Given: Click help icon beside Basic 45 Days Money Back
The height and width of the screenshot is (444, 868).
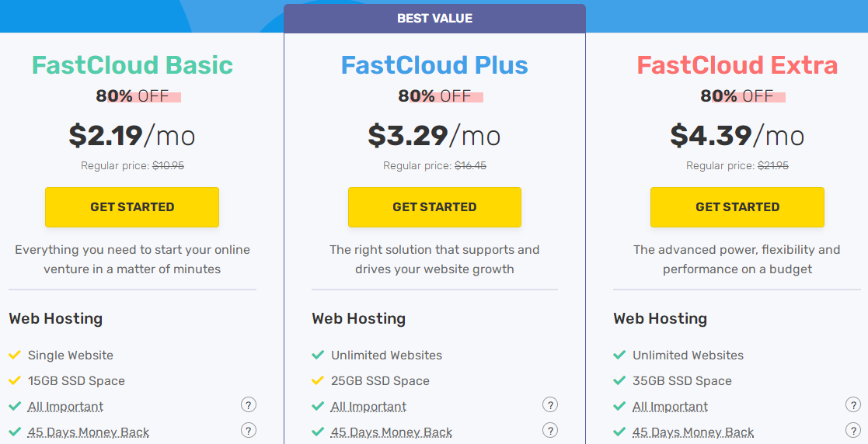Looking at the screenshot, I should (x=249, y=431).
